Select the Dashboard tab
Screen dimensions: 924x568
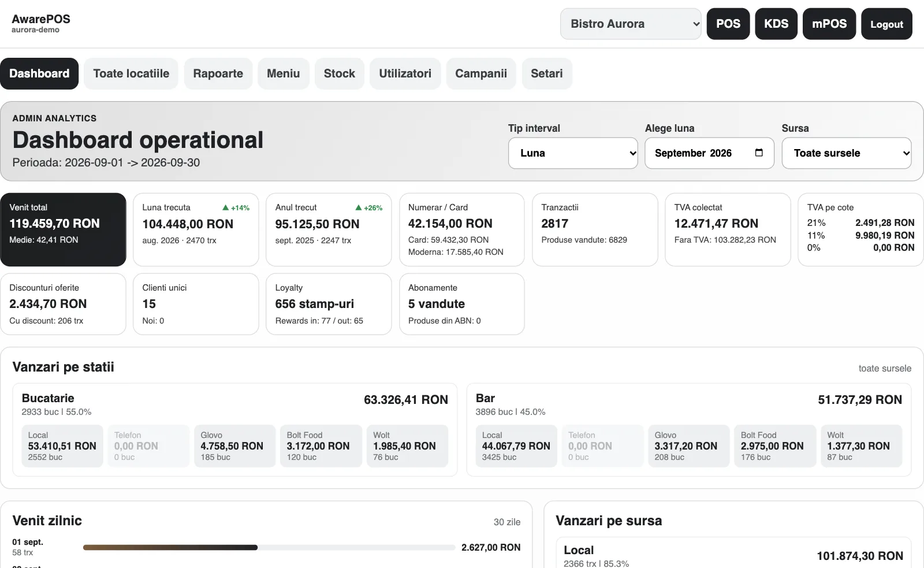[39, 73]
